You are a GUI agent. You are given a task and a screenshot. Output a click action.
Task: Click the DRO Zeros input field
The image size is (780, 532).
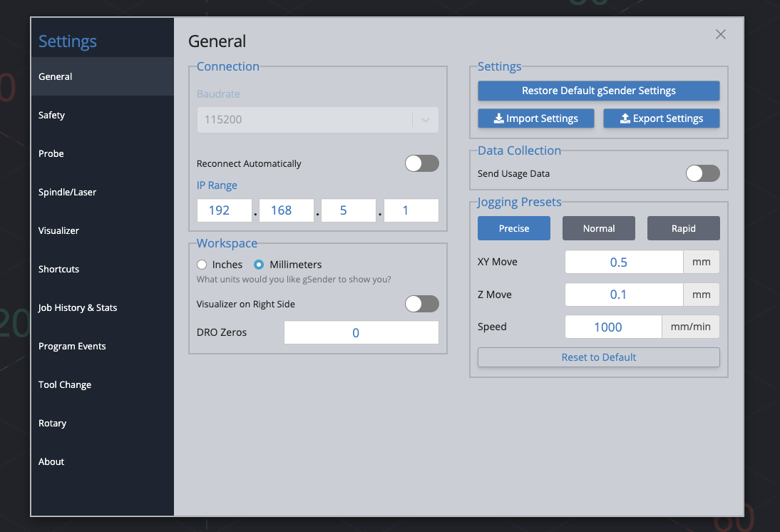361,332
